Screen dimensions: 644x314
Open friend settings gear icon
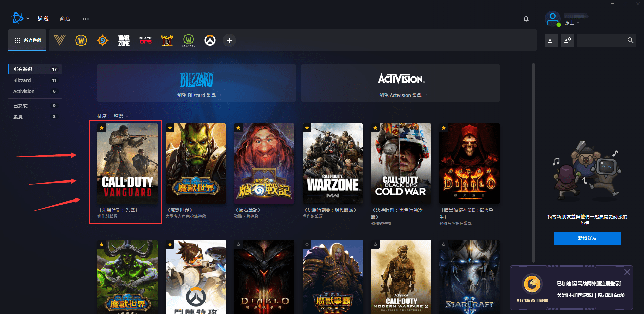pos(568,40)
